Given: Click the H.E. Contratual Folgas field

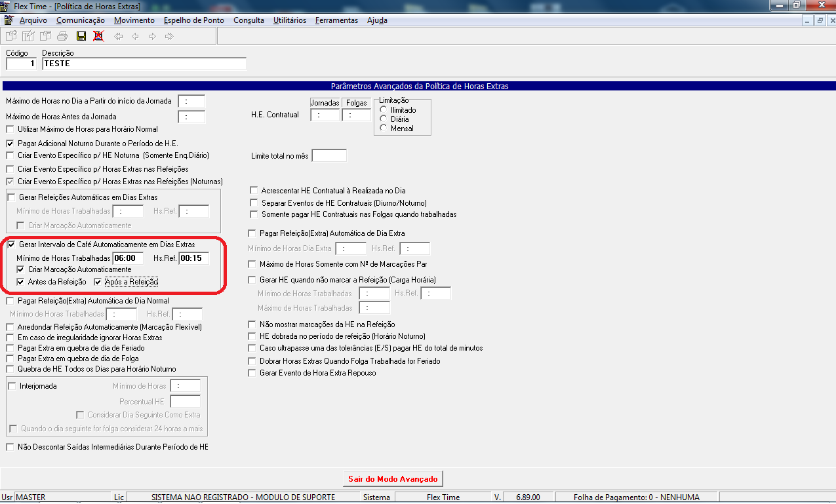Looking at the screenshot, I should pyautogui.click(x=356, y=115).
